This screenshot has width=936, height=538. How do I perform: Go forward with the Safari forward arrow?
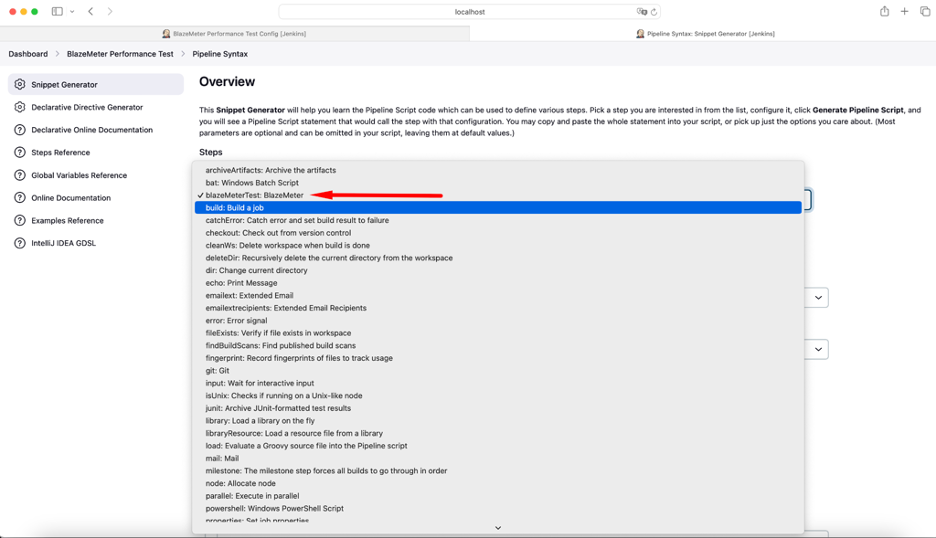110,11
